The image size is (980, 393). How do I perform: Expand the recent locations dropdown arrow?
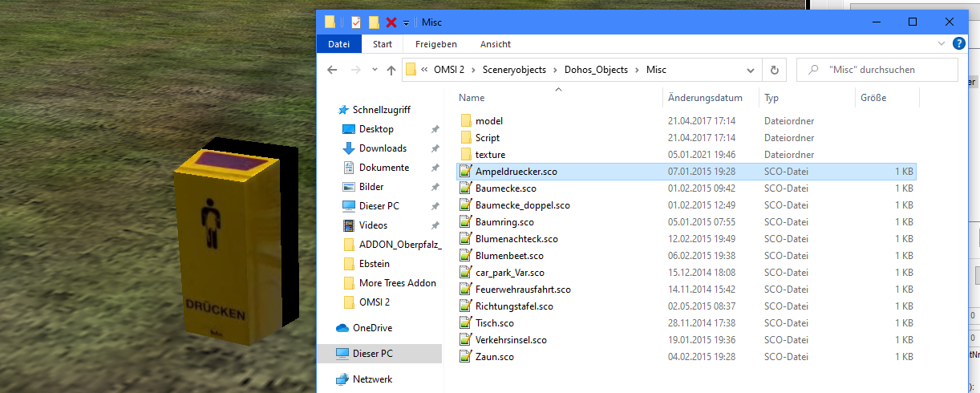(375, 70)
